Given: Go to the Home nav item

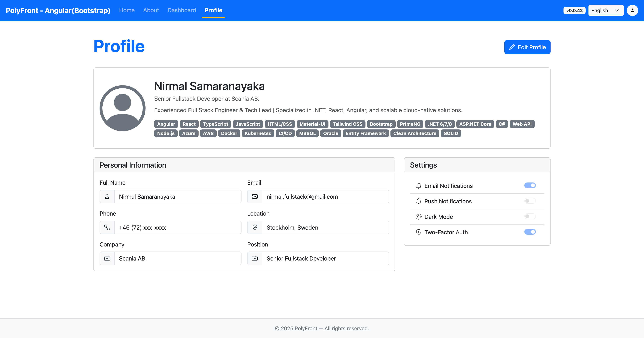Looking at the screenshot, I should 127,10.
